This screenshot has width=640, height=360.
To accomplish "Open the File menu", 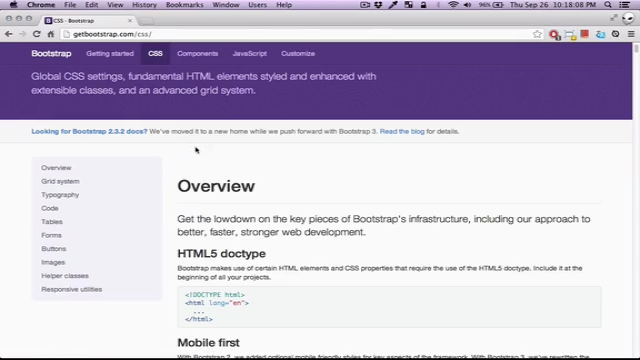I will 70,5.
